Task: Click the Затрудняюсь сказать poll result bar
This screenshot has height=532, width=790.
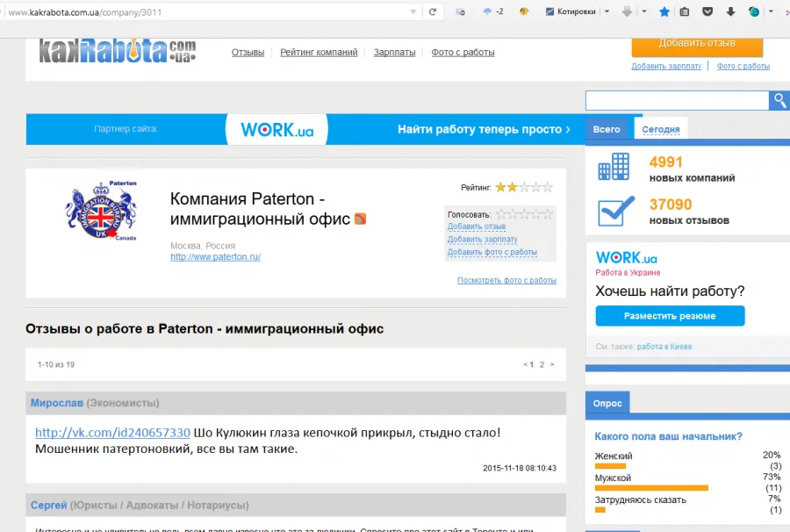Action: pyautogui.click(x=600, y=510)
